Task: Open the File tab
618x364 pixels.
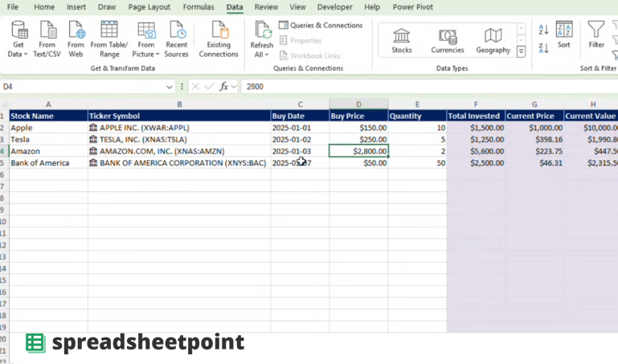Action: 13,7
